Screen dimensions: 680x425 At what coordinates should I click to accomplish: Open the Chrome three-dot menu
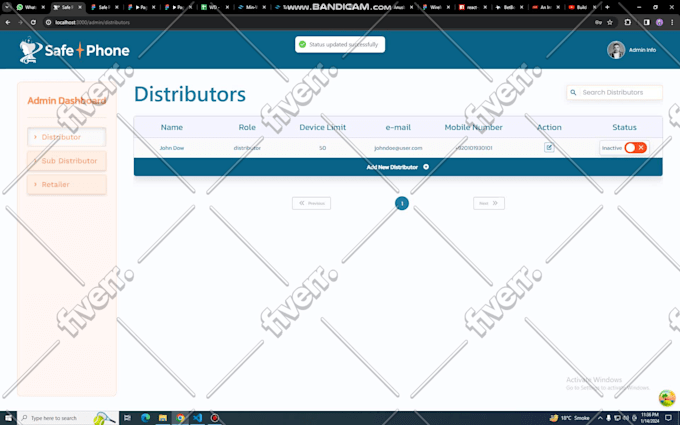[672, 22]
